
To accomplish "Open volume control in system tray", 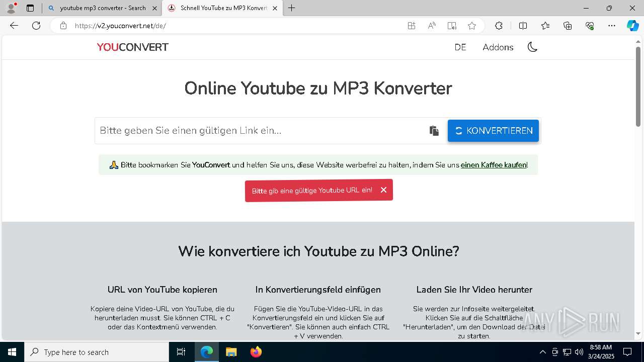I will coord(579,352).
